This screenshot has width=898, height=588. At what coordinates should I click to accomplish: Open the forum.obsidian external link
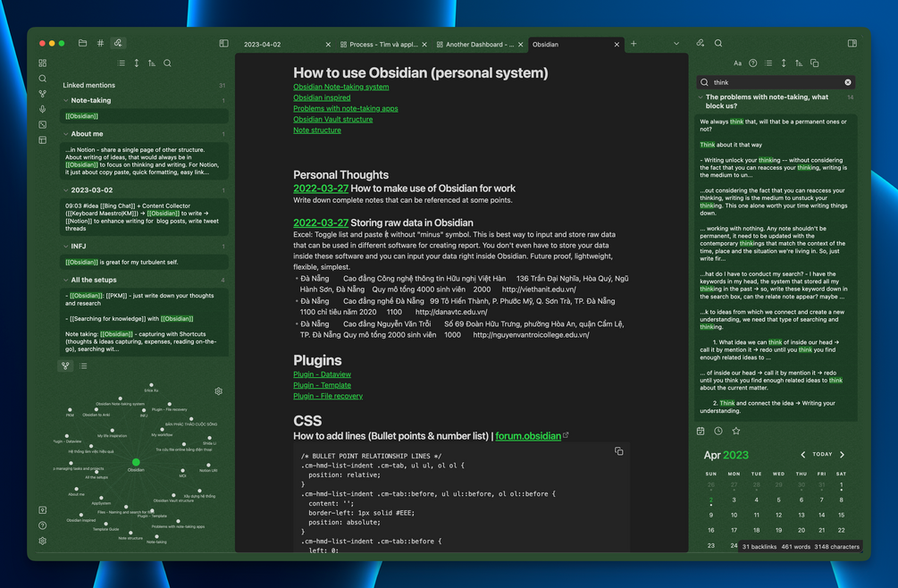point(528,436)
